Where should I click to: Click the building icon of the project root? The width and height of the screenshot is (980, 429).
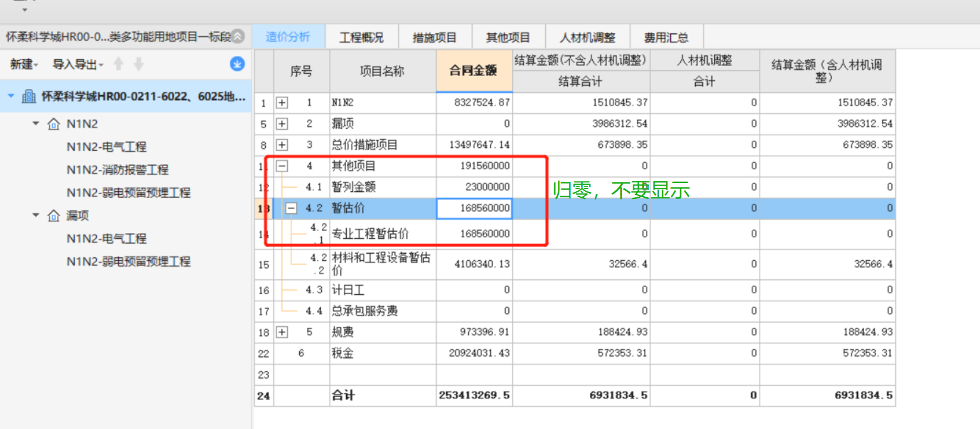click(29, 96)
